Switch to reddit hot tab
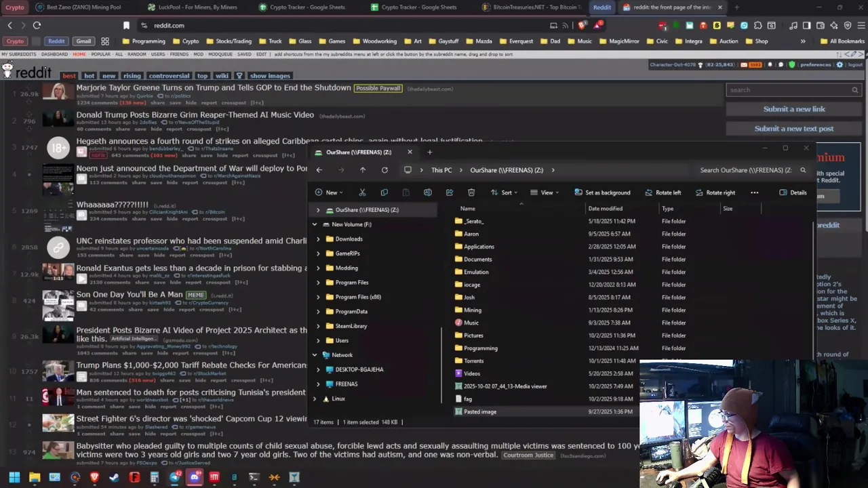The height and width of the screenshot is (488, 868). 89,76
